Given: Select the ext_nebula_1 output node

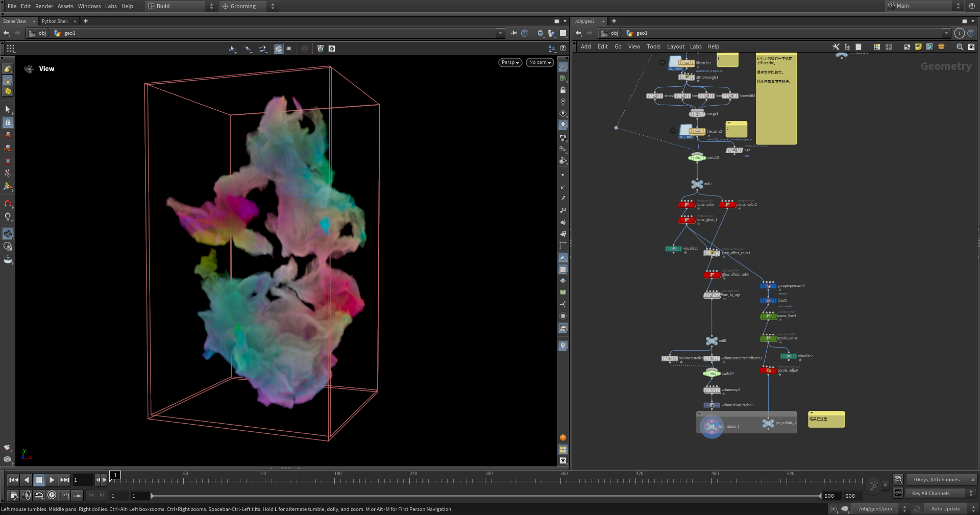Looking at the screenshot, I should click(712, 426).
